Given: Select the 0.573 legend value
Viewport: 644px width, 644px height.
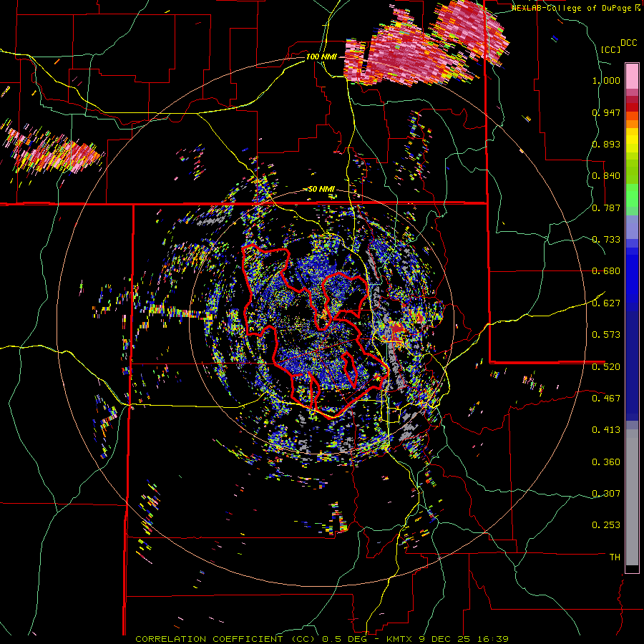Looking at the screenshot, I should point(606,335).
